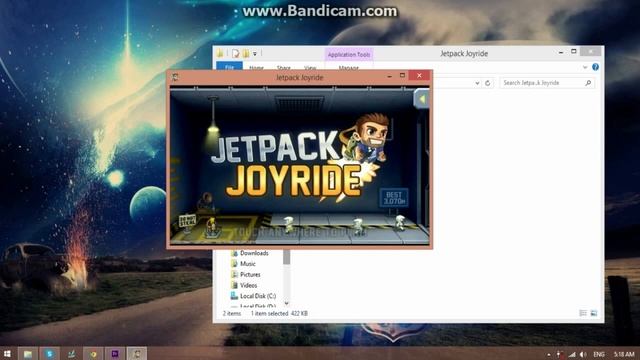
Task: Open the Share ribbon tab in Explorer
Action: point(284,67)
